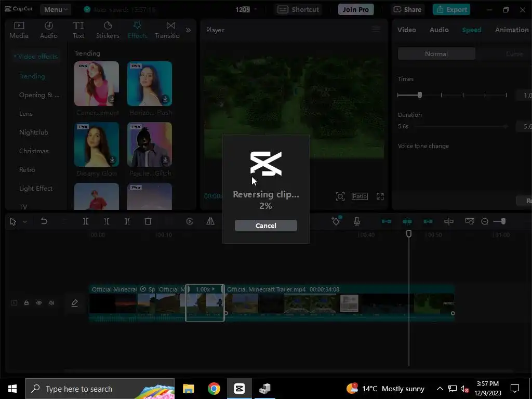Share the project
The image size is (532, 399).
(407, 9)
